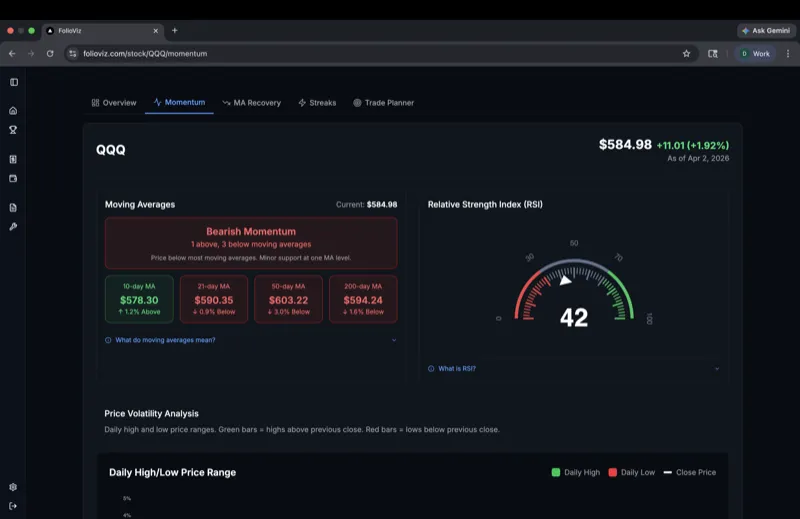The width and height of the screenshot is (800, 519).
Task: Open the document icon in sidebar
Action: 13,207
